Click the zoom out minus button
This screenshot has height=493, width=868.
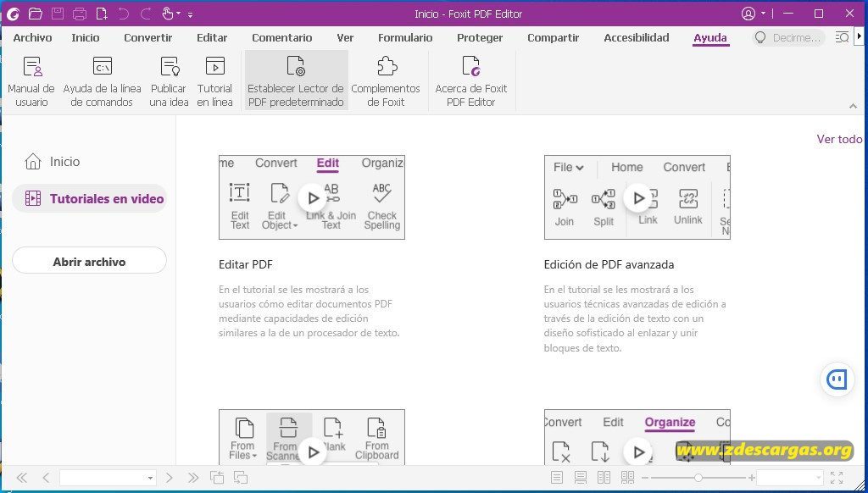pyautogui.click(x=644, y=478)
